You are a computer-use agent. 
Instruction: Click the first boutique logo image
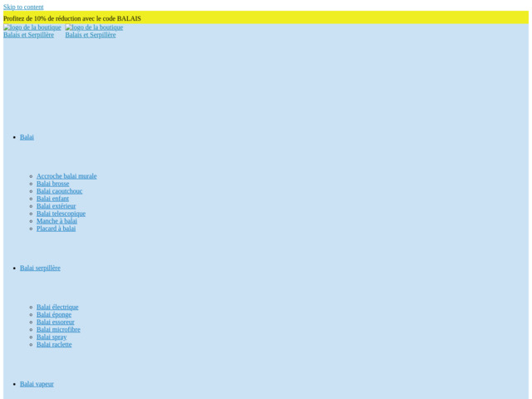(x=32, y=27)
